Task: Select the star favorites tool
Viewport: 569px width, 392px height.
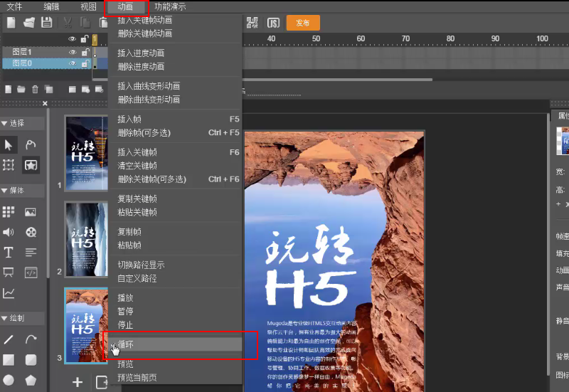Action: 31,165
